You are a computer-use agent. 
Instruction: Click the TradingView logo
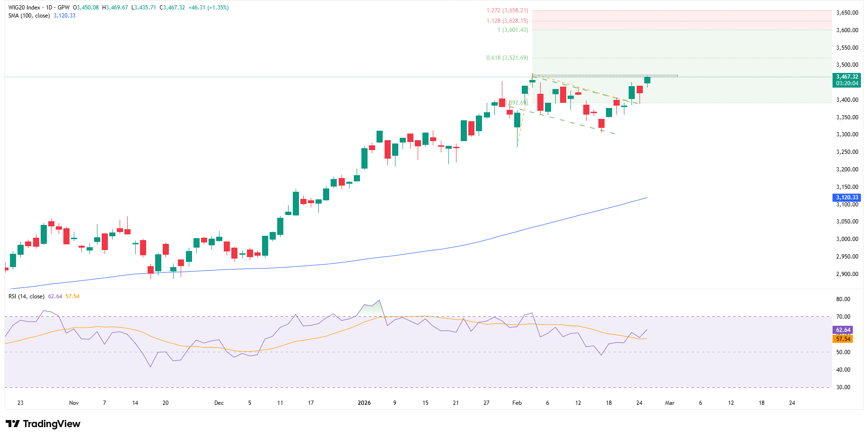(x=43, y=424)
